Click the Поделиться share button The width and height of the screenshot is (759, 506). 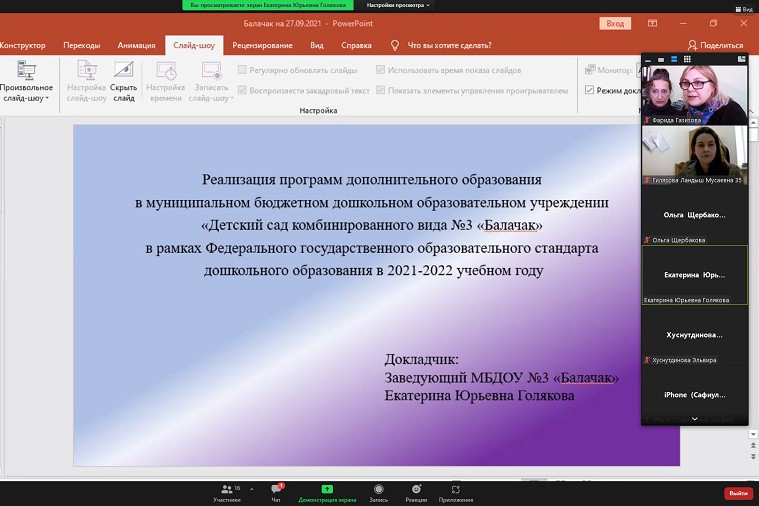[715, 45]
